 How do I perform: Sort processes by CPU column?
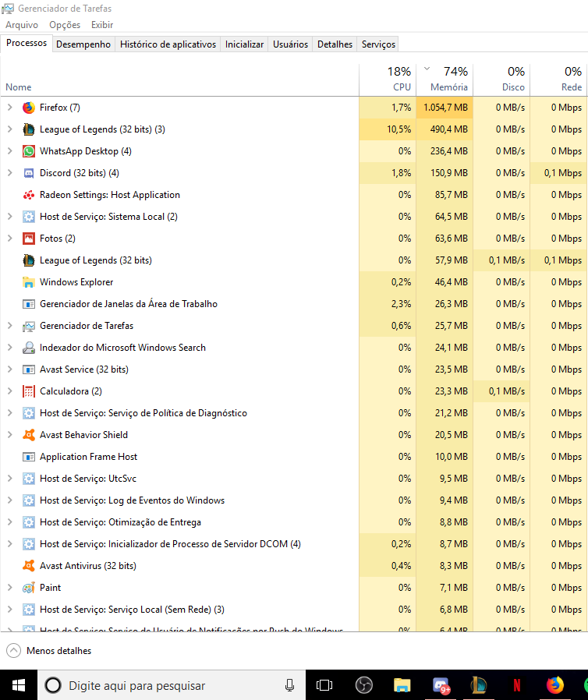pos(388,80)
